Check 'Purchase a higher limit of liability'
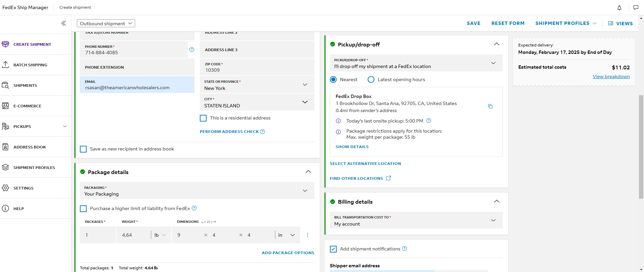 tap(83, 209)
